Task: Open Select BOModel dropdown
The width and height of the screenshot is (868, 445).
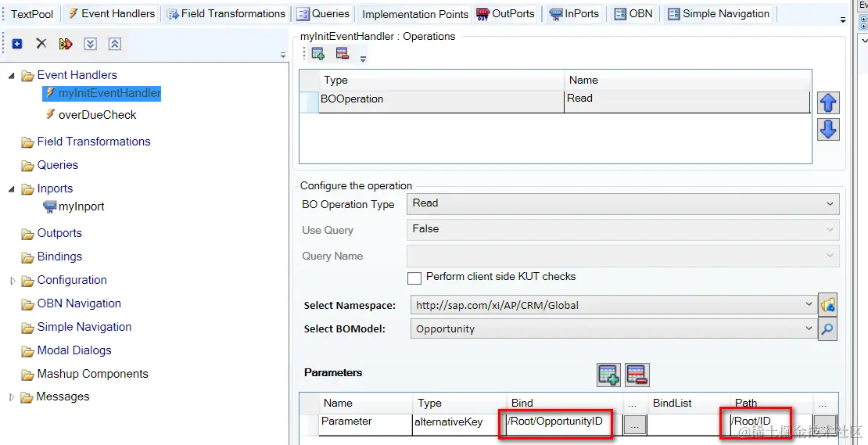Action: [x=809, y=328]
